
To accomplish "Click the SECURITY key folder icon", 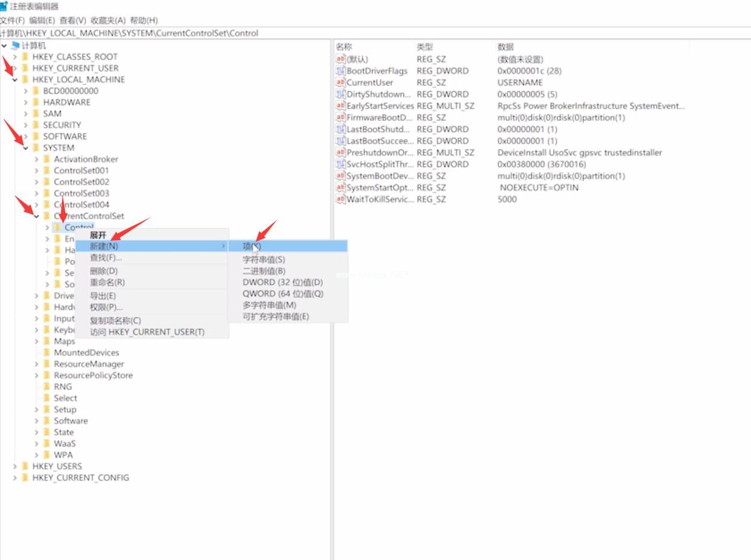I will click(36, 125).
